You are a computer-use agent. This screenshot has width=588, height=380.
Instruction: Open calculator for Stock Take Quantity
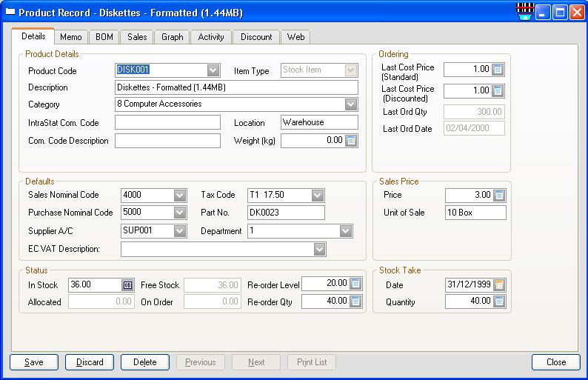[499, 301]
